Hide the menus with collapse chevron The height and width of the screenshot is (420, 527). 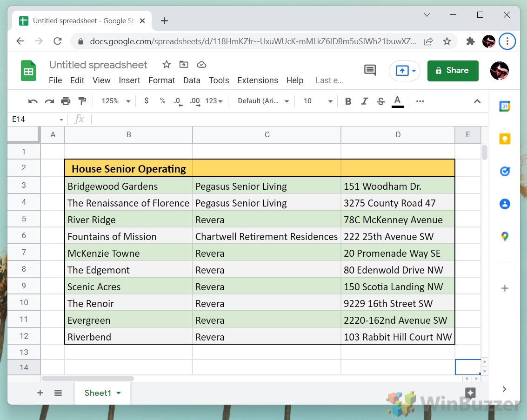477,101
